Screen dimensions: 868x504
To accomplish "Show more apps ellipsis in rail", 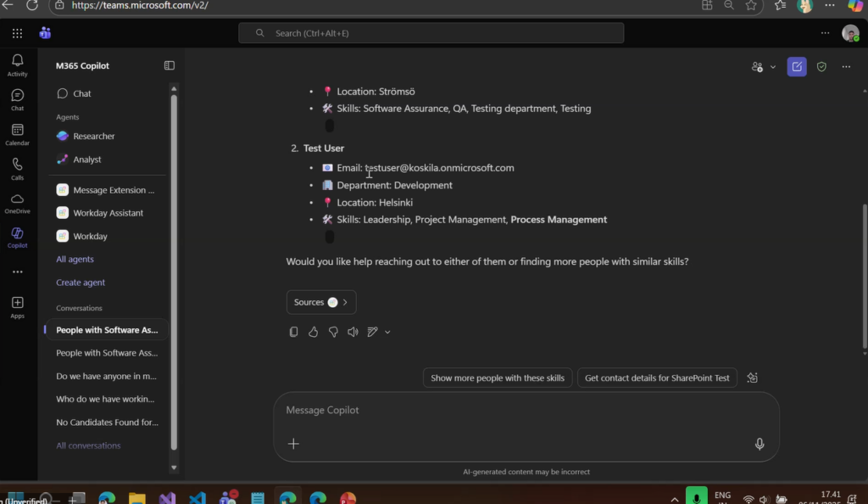I will pyautogui.click(x=17, y=272).
